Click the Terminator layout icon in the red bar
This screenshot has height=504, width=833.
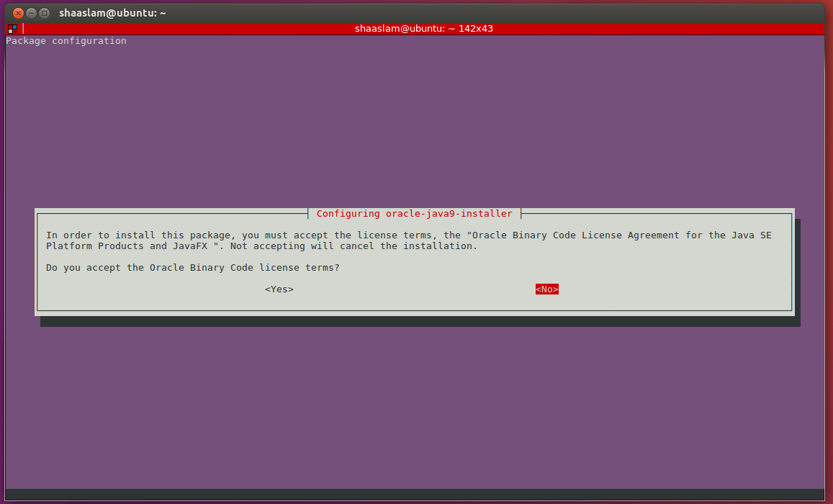tap(13, 29)
